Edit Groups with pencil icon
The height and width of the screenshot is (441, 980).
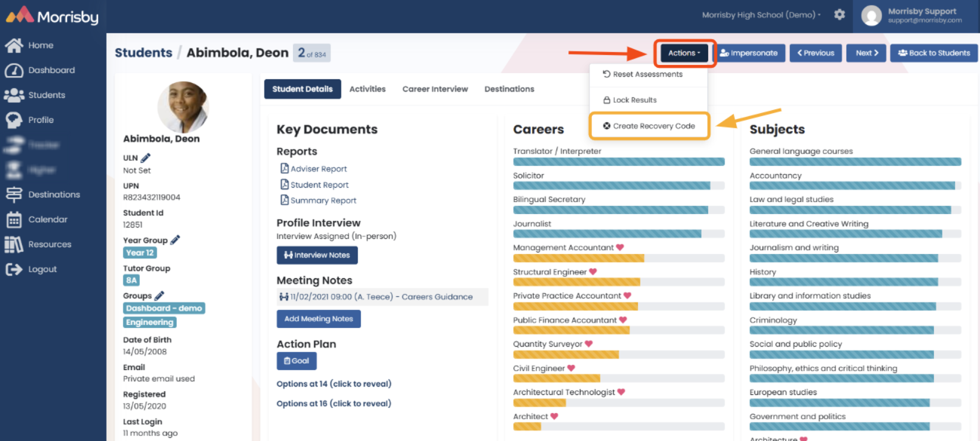click(x=159, y=296)
